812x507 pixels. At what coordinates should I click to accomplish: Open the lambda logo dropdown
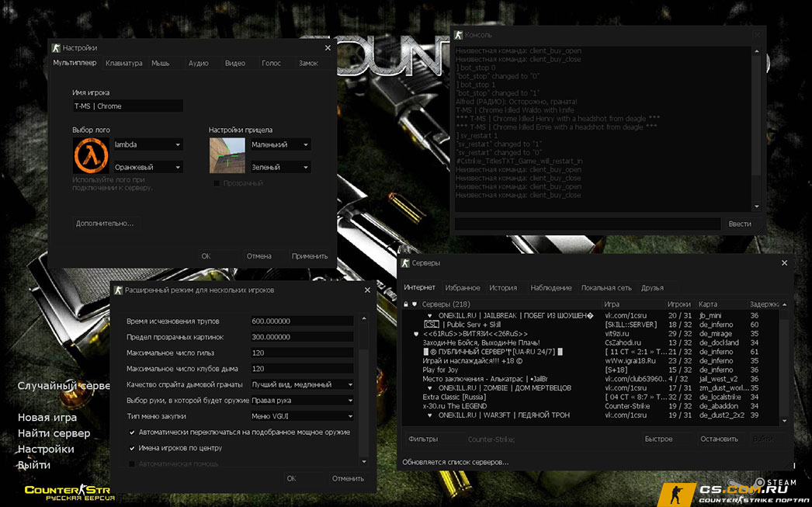click(x=148, y=144)
